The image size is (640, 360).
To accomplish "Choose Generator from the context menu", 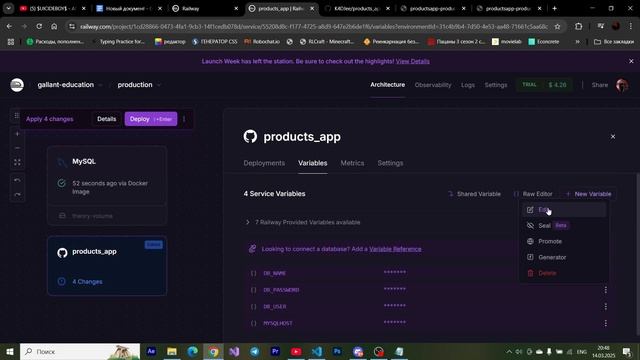I will click(564, 258).
